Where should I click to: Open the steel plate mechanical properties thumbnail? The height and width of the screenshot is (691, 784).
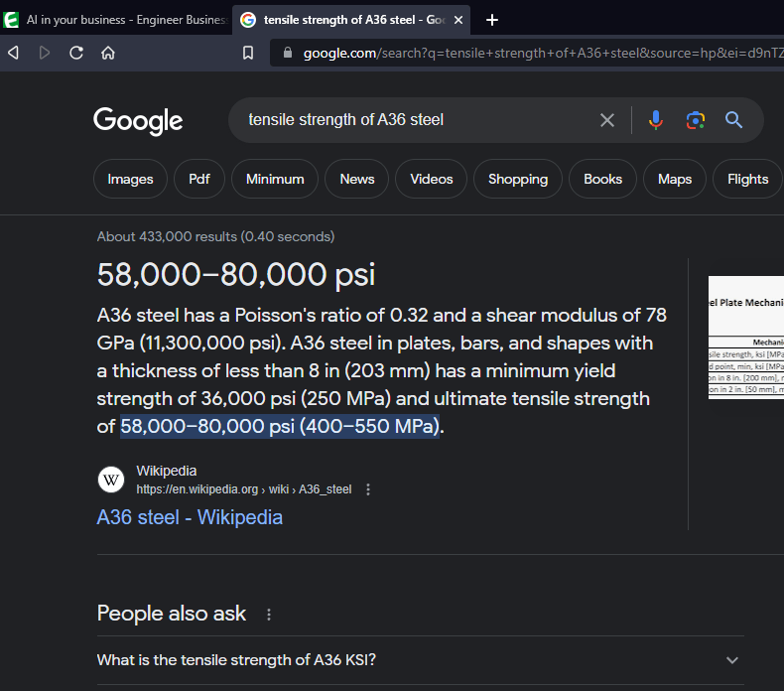point(746,338)
